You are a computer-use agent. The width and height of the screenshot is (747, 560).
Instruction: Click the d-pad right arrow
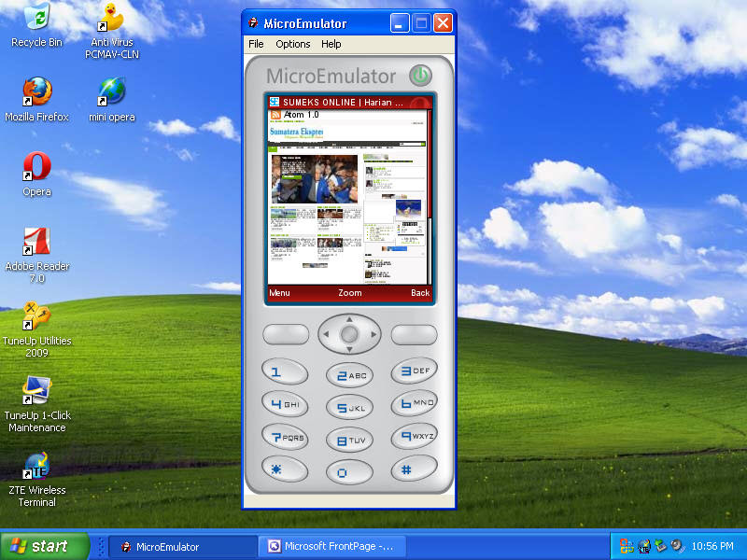tap(373, 334)
